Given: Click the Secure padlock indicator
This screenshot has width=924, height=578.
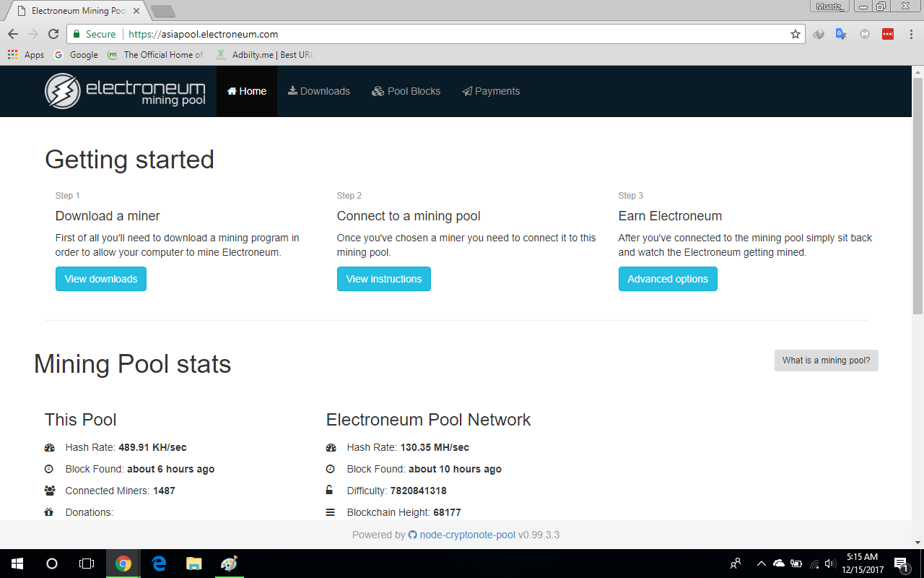Looking at the screenshot, I should pos(94,34).
